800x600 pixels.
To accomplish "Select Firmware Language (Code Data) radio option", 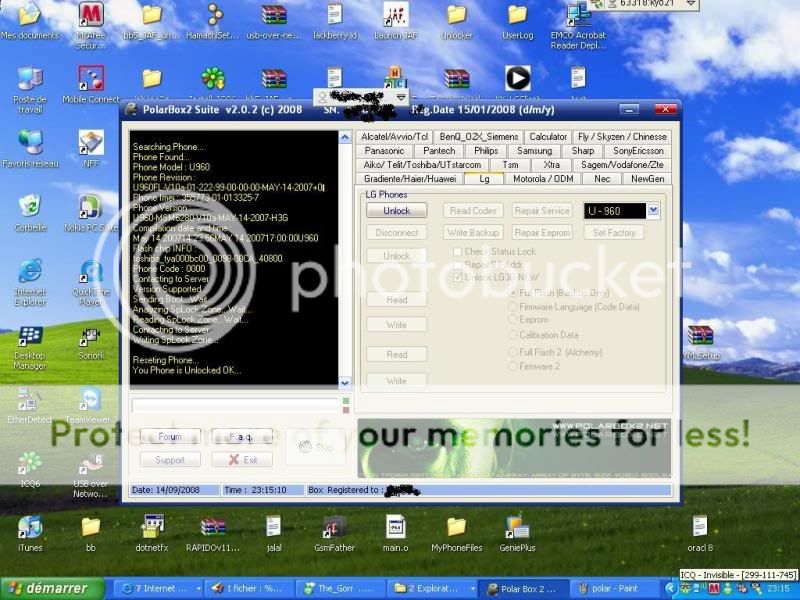I will pyautogui.click(x=513, y=307).
